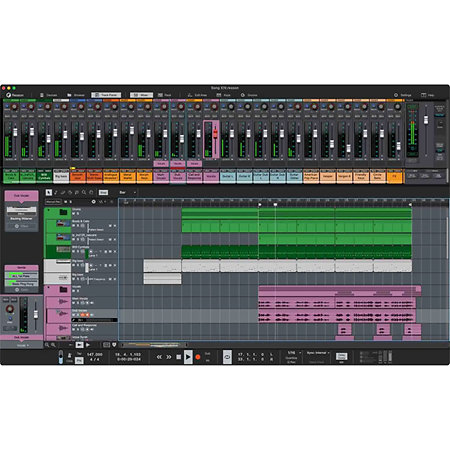Select the Magnify tool in sequencer toolbar
Image resolution: width=450 pixels, height=450 pixels.
[84, 192]
